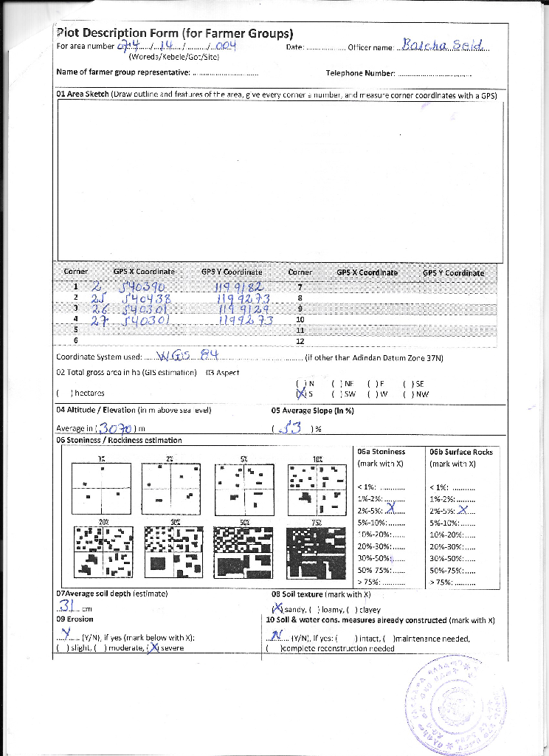Check the moderate erosion box
Viewport: 549px width, 756px height.
(x=100, y=648)
